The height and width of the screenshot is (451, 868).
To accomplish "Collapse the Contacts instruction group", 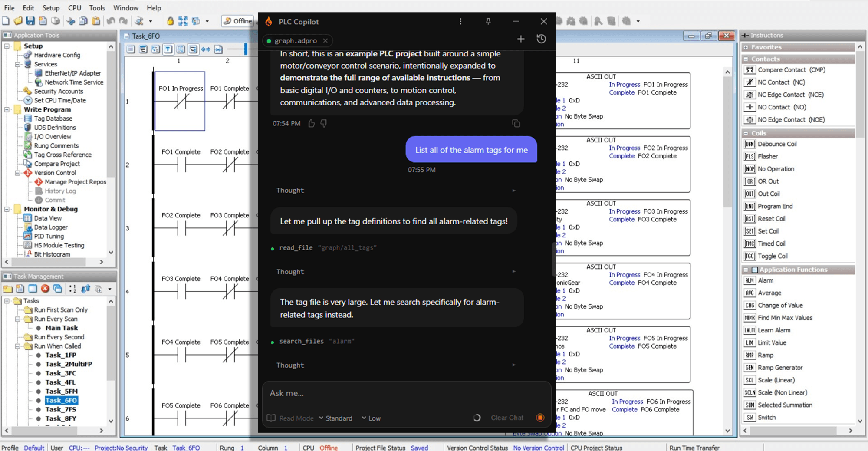I will pyautogui.click(x=746, y=59).
